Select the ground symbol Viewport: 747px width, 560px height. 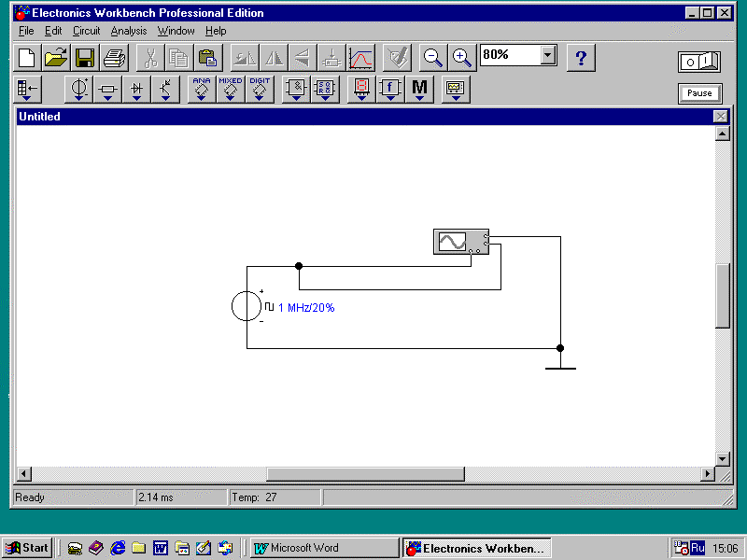(x=561, y=367)
